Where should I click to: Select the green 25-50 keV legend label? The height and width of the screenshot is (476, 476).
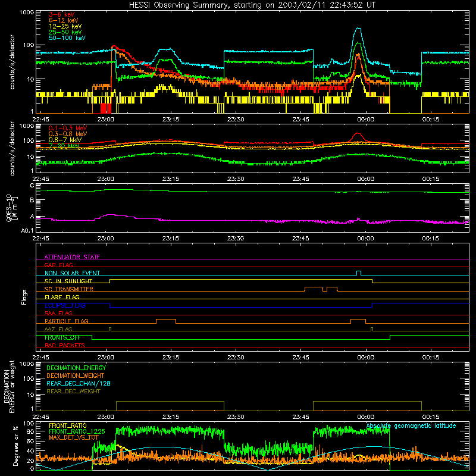coord(65,32)
